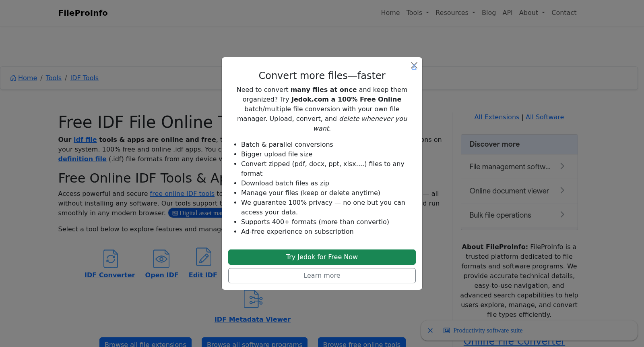Image resolution: width=644 pixels, height=347 pixels.
Task: Click the Learn more button
Action: 322,276
